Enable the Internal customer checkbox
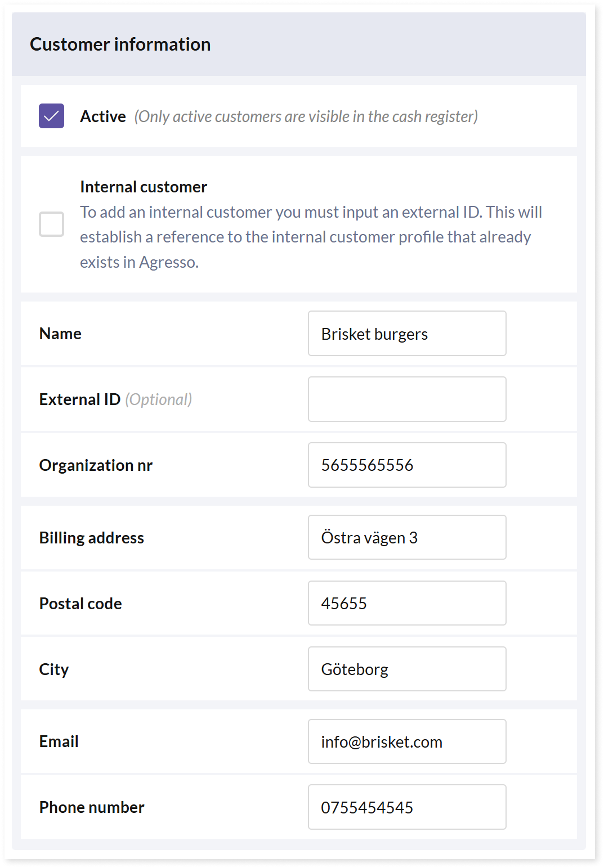Screen dimensions: 604x868 click(51, 224)
